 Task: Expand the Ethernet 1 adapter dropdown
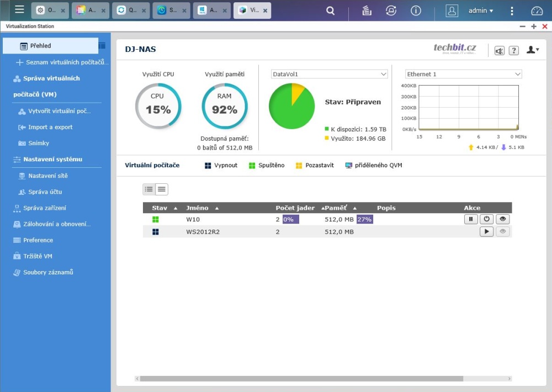464,74
